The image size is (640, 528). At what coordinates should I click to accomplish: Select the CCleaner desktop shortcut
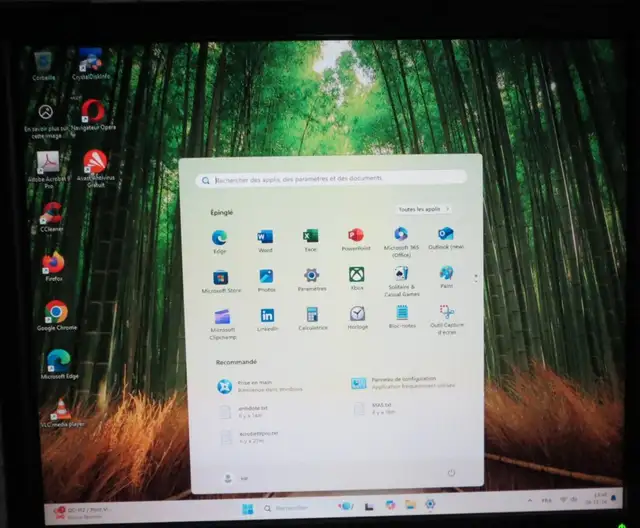point(51,218)
